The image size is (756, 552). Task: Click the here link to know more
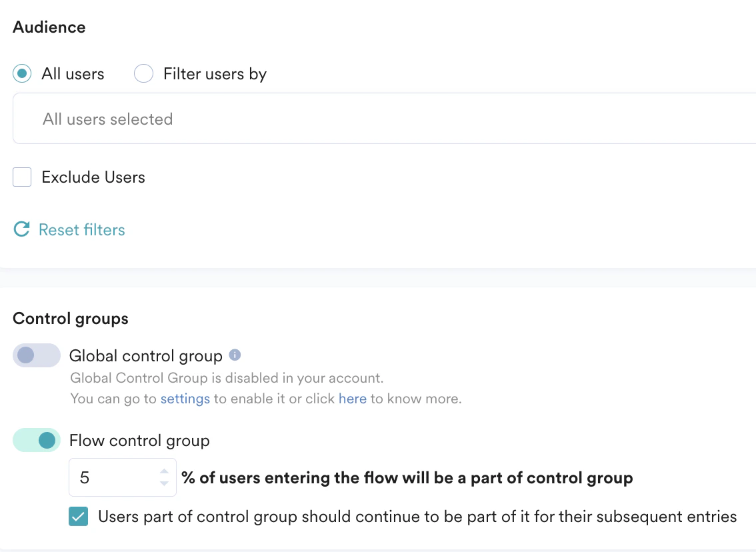353,399
